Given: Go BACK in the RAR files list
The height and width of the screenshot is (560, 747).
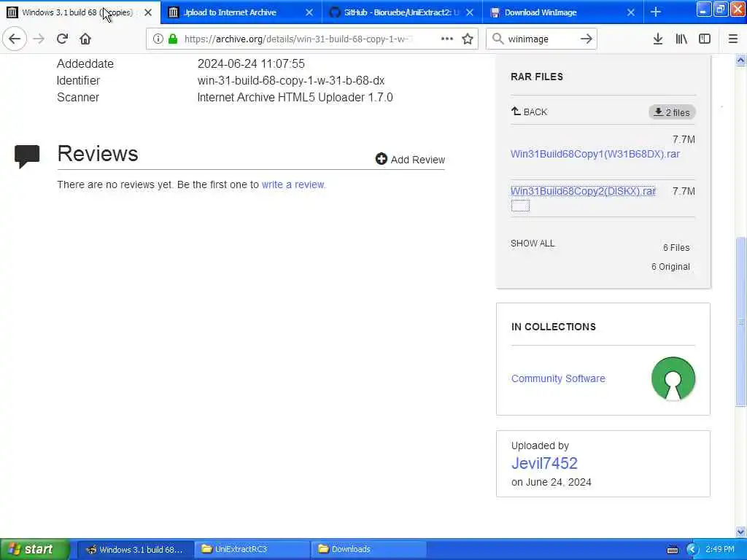Looking at the screenshot, I should click(530, 112).
